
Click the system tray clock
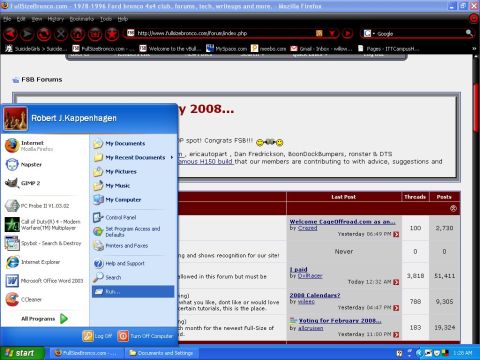462,353
